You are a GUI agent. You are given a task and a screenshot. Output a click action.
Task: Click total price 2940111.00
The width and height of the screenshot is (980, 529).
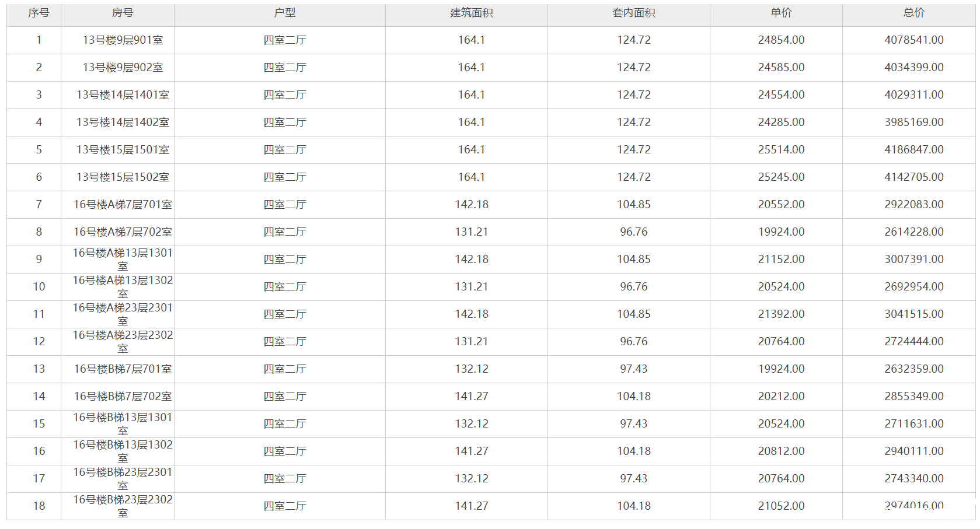coord(914,451)
